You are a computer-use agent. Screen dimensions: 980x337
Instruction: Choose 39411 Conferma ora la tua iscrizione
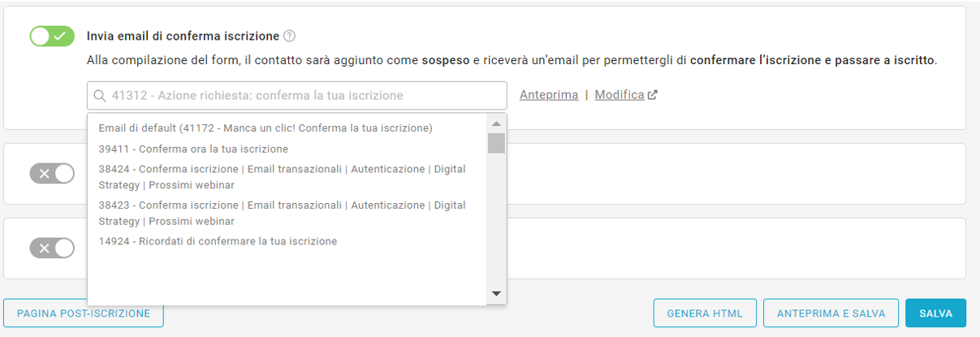[x=193, y=149]
